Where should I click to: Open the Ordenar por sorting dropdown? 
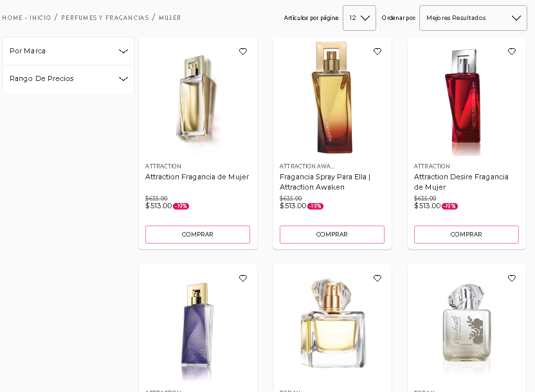point(473,18)
